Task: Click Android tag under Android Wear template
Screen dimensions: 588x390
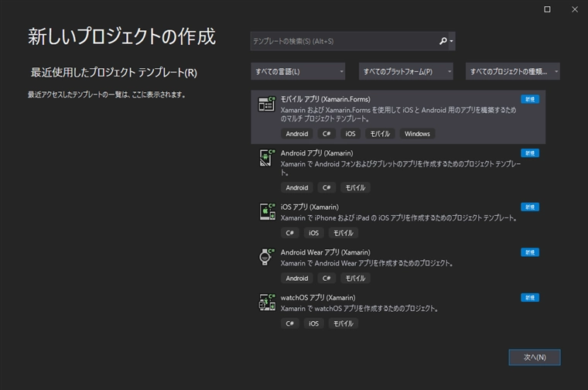Action: coord(296,279)
